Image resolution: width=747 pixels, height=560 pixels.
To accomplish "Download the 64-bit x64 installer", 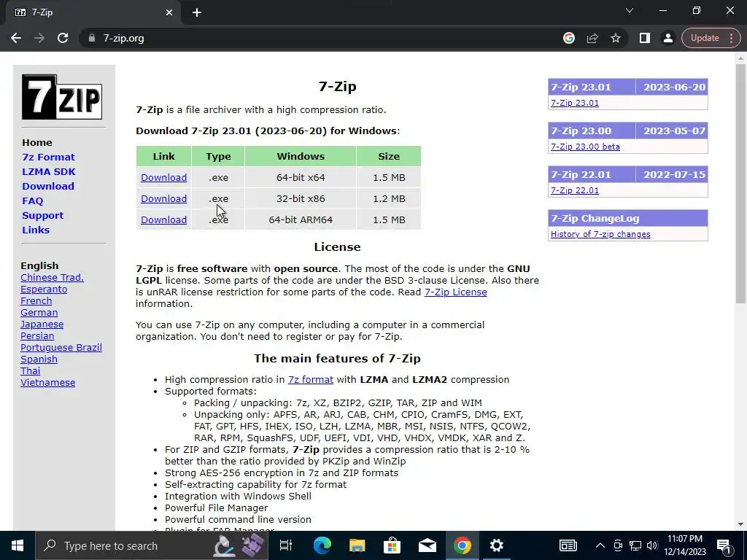I will [163, 178].
